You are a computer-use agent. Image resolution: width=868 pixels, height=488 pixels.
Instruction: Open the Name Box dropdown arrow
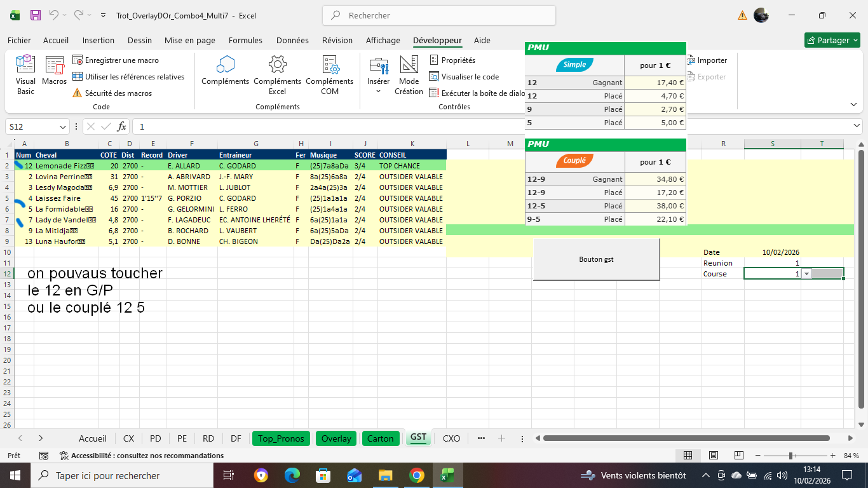coord(62,126)
